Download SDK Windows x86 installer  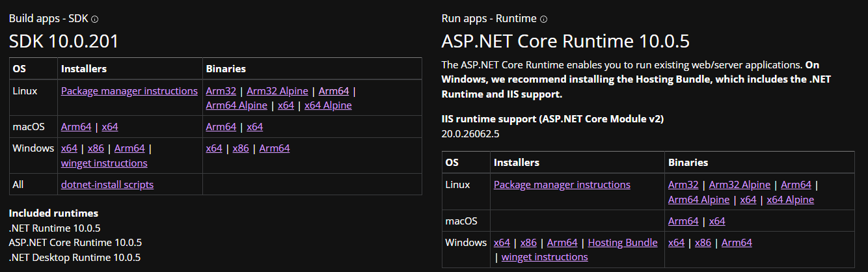tap(96, 148)
